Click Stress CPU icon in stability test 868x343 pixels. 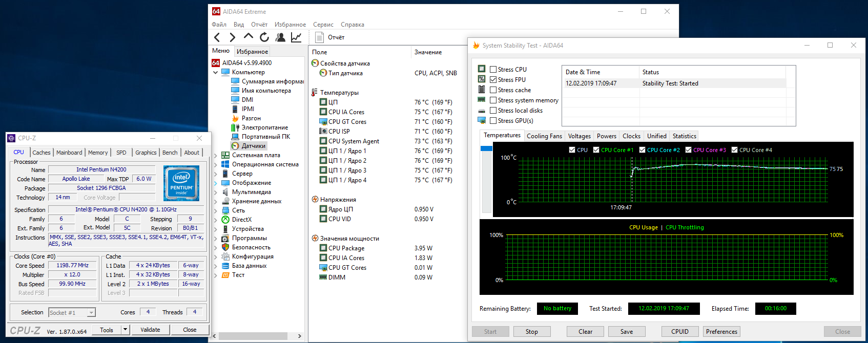(482, 69)
